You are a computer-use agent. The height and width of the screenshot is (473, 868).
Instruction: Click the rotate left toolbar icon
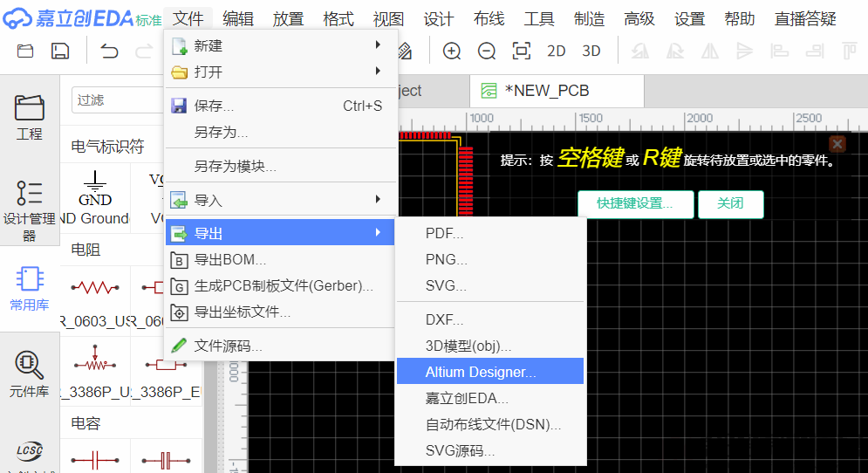point(640,51)
